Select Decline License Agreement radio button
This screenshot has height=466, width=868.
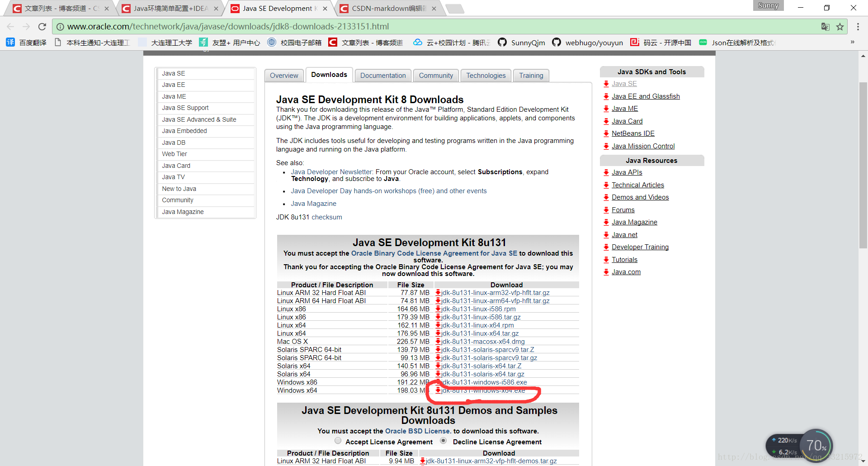443,441
